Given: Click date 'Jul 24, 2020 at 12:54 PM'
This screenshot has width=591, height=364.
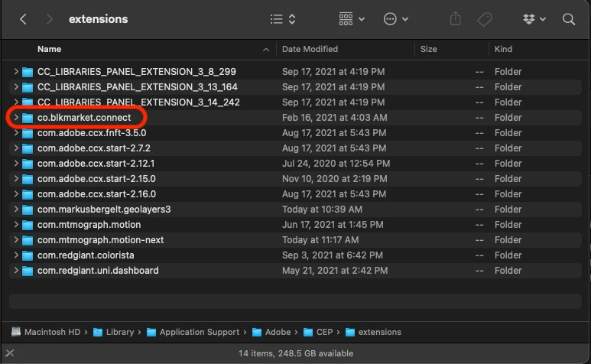Looking at the screenshot, I should point(336,164).
